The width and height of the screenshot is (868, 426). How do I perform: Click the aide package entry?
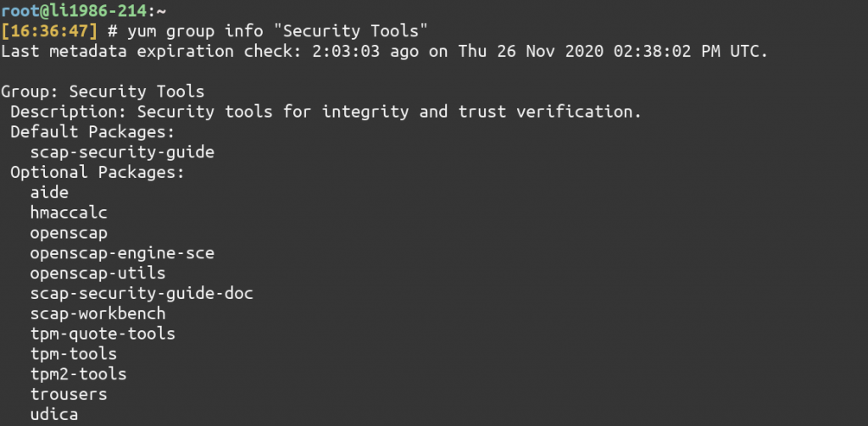[x=49, y=192]
